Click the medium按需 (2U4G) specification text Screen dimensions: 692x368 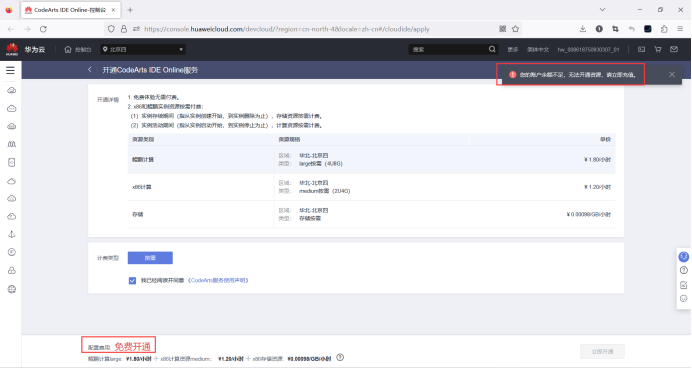[x=324, y=191]
